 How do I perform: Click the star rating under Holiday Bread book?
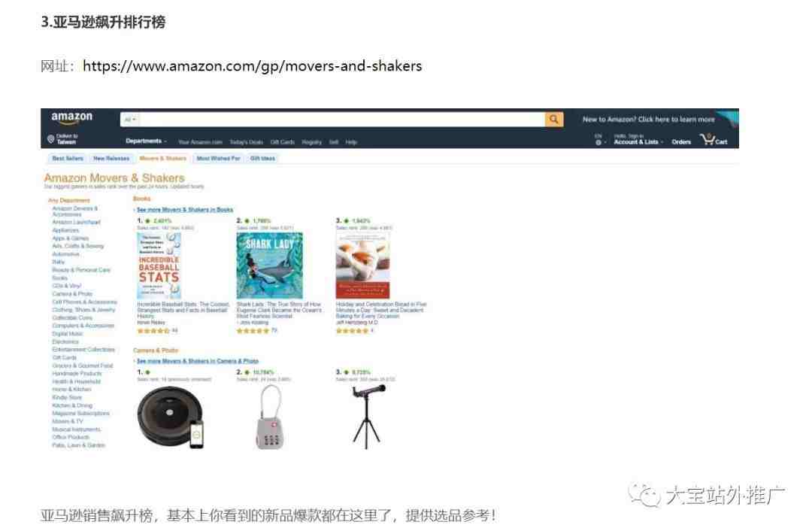[352, 330]
